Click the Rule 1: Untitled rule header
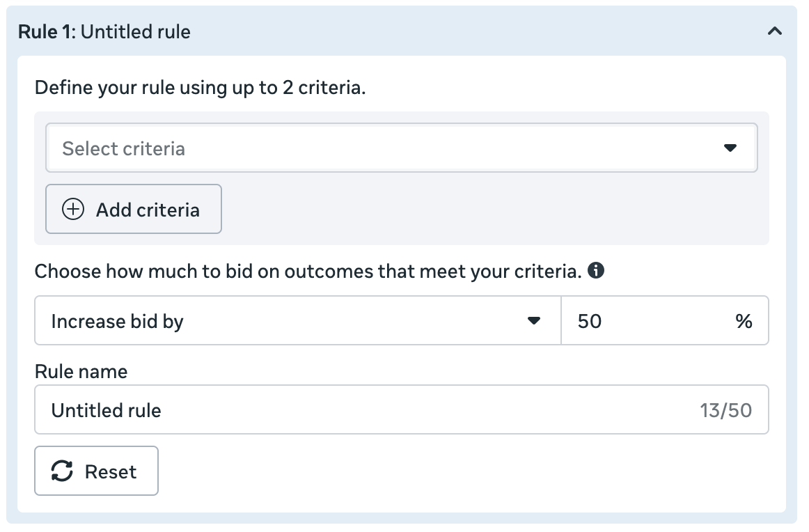The height and width of the screenshot is (532, 809). 104,31
